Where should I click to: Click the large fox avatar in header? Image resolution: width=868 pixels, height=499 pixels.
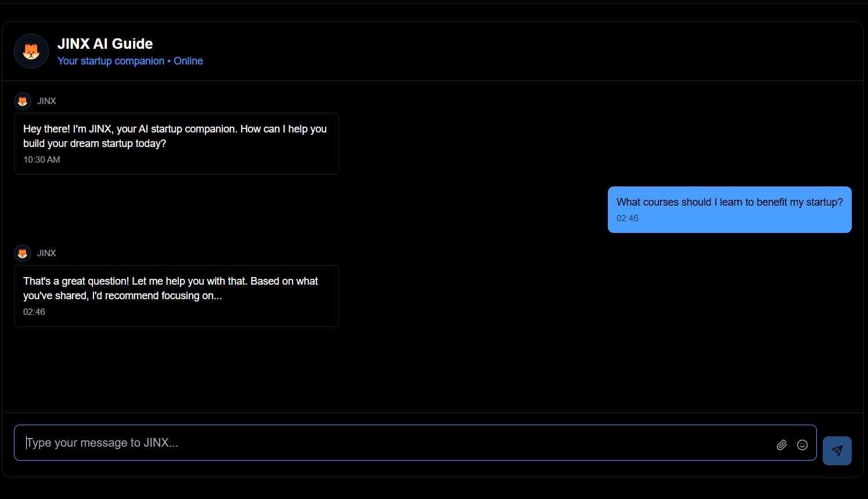(31, 51)
